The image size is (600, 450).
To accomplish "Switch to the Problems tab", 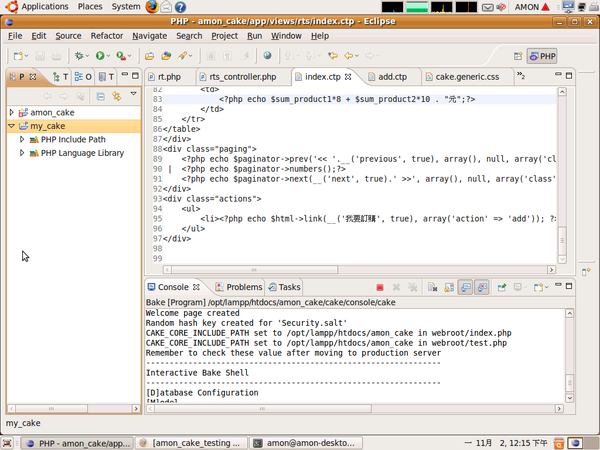I will tap(238, 287).
